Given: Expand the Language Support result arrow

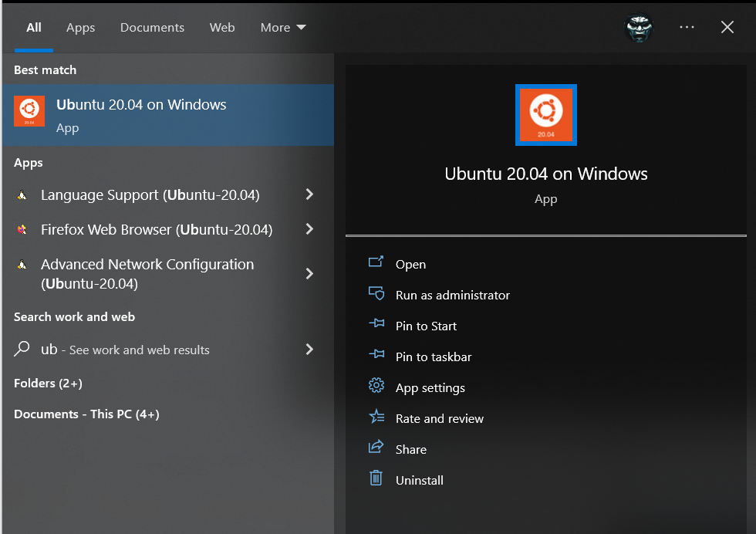Looking at the screenshot, I should 309,195.
